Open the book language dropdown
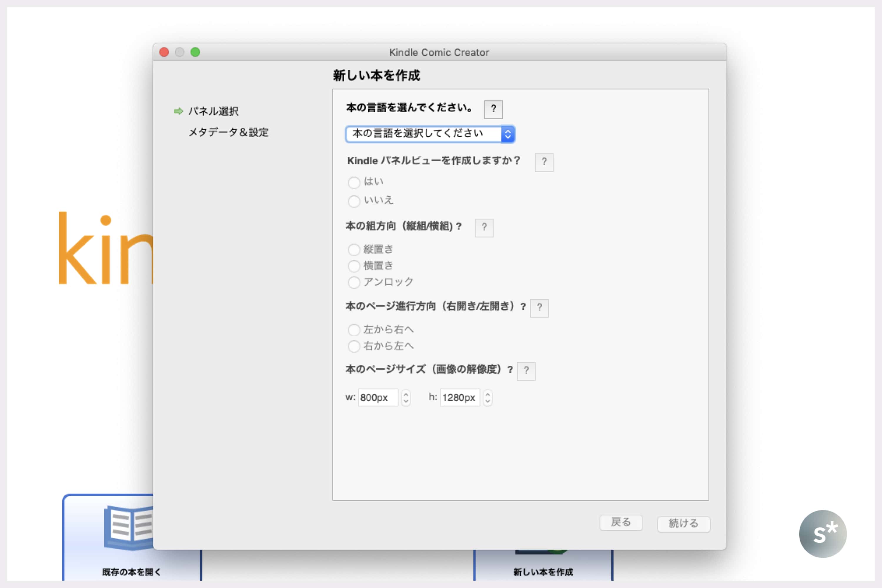Image resolution: width=882 pixels, height=588 pixels. pyautogui.click(x=430, y=134)
